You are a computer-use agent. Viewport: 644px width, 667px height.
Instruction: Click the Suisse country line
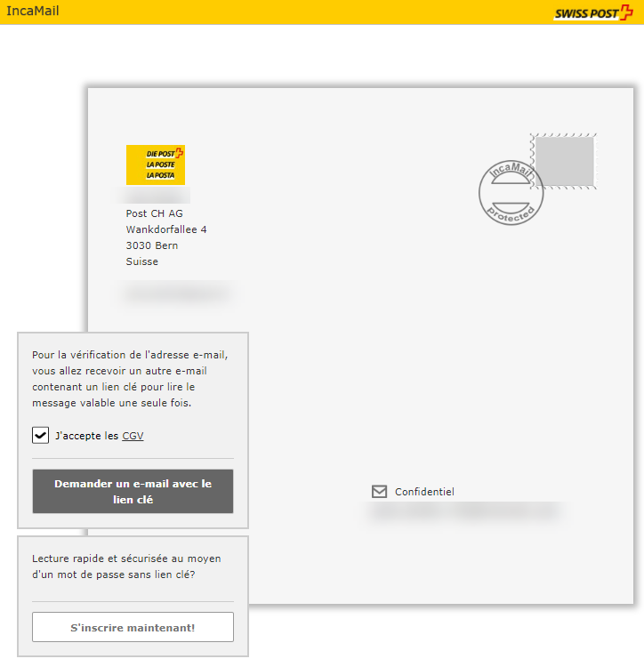pyautogui.click(x=142, y=261)
